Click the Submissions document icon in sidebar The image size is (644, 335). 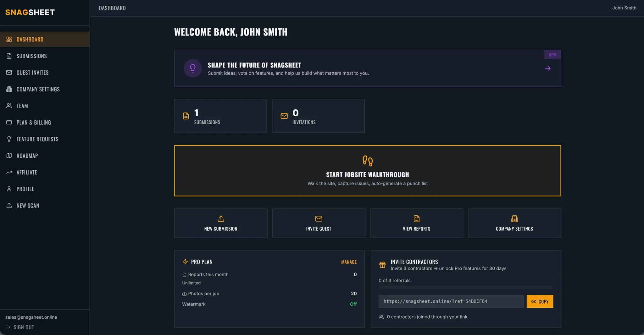[9, 56]
